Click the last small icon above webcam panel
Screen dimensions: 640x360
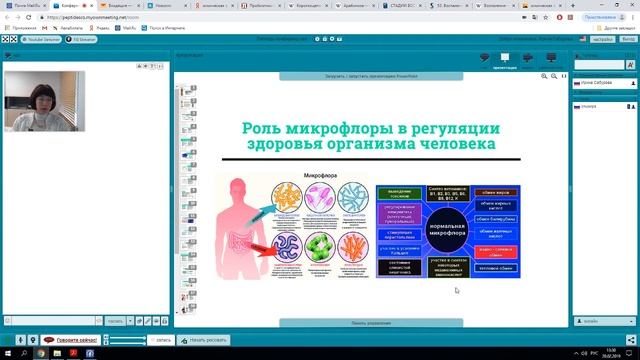click(160, 66)
